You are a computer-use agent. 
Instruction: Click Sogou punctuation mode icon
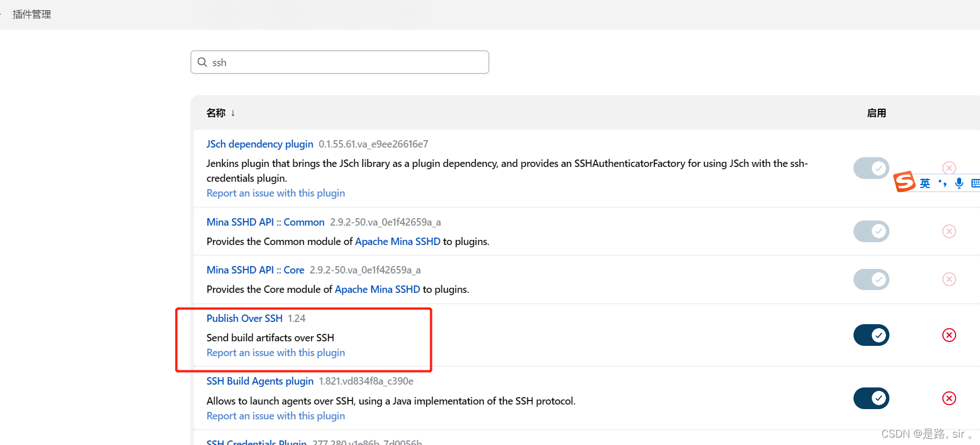[942, 183]
